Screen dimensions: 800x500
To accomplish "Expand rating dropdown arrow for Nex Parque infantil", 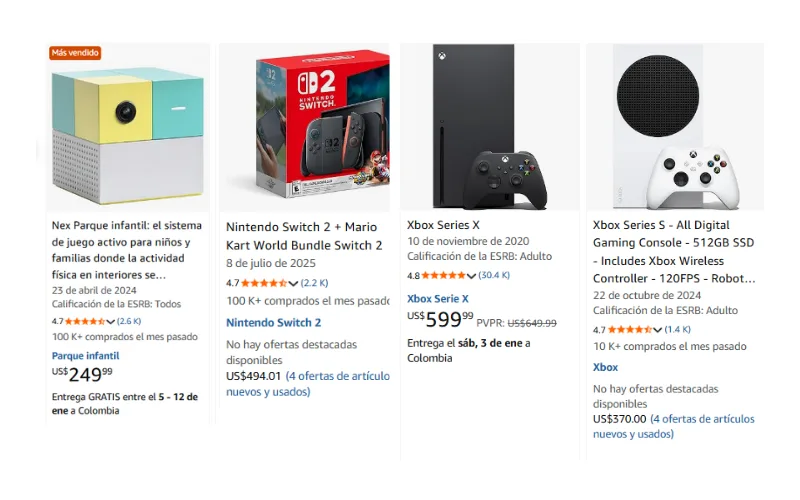I will [111, 322].
